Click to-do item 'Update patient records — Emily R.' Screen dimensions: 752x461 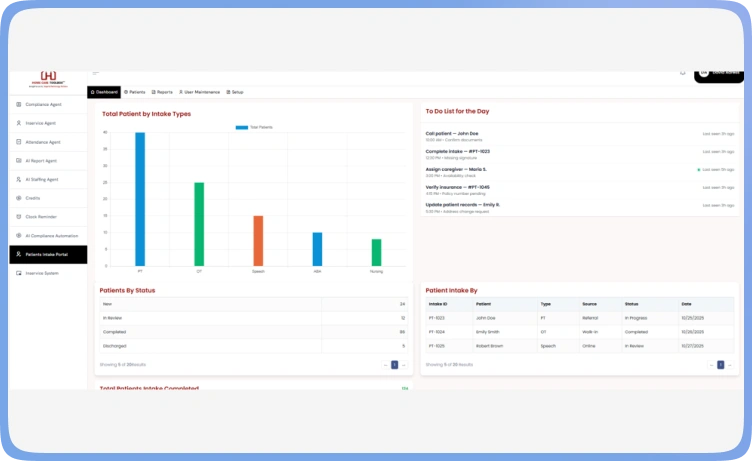[x=580, y=208]
